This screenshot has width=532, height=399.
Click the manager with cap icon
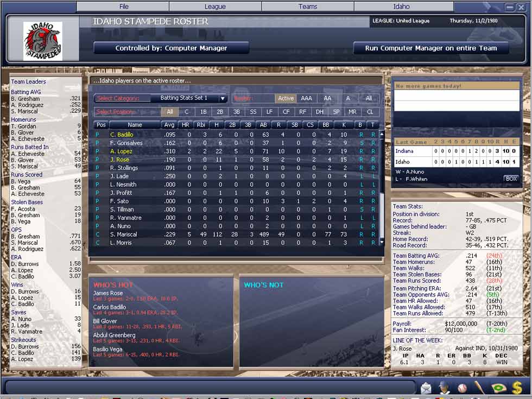[x=444, y=388]
